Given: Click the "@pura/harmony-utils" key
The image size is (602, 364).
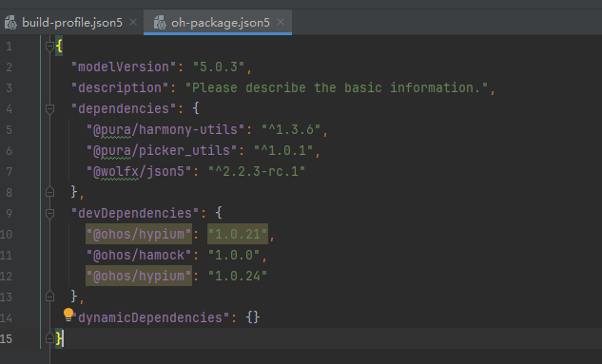Looking at the screenshot, I should click(x=165, y=129).
